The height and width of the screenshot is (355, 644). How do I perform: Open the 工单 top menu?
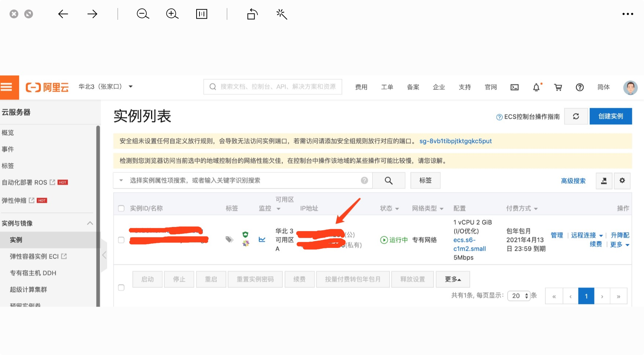387,87
